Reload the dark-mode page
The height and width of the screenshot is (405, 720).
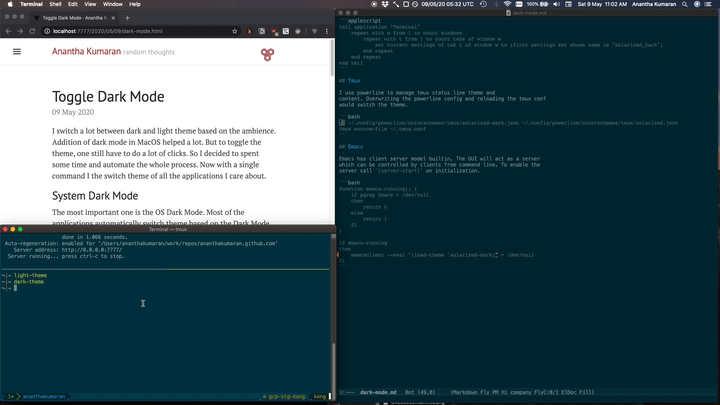32,31
